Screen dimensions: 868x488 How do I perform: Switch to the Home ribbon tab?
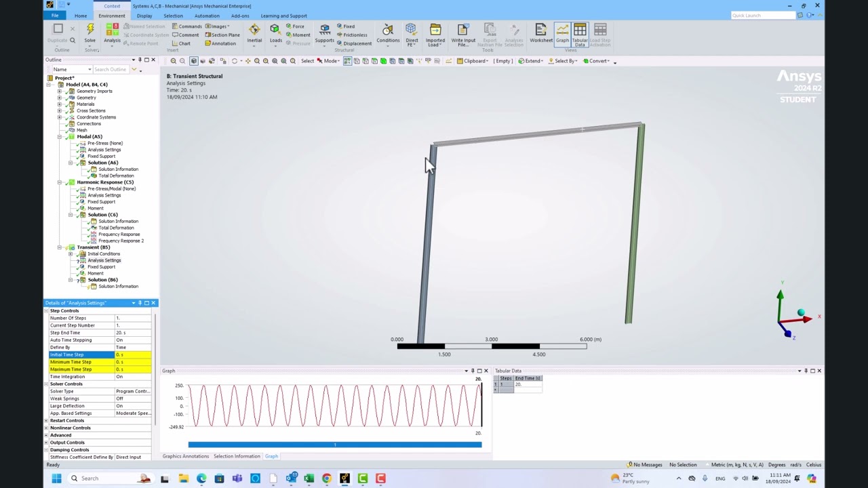[x=81, y=16]
